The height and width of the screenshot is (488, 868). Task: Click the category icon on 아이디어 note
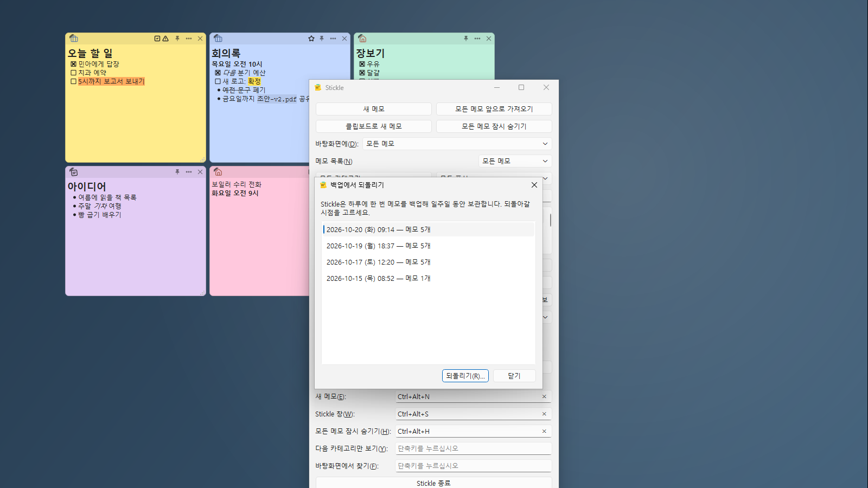(x=74, y=172)
